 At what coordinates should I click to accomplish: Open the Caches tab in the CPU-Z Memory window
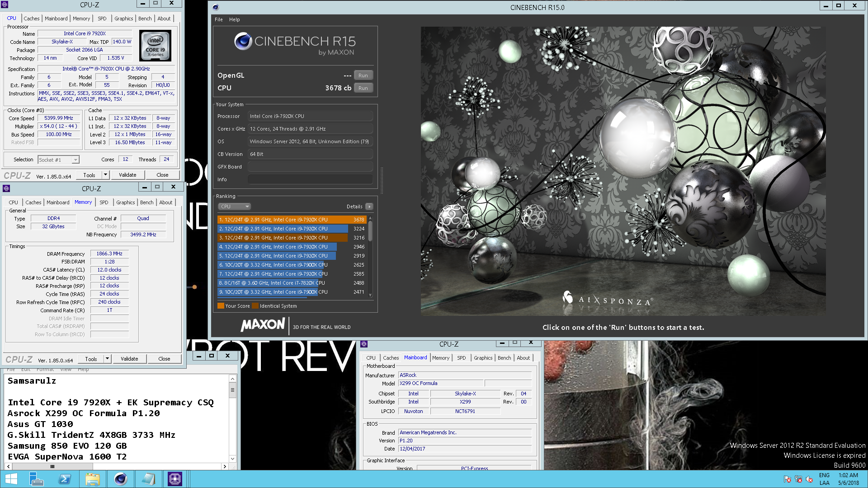click(x=33, y=202)
